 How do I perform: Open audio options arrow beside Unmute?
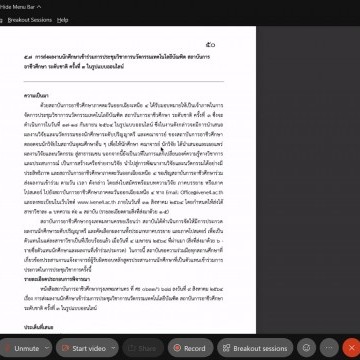47,348
